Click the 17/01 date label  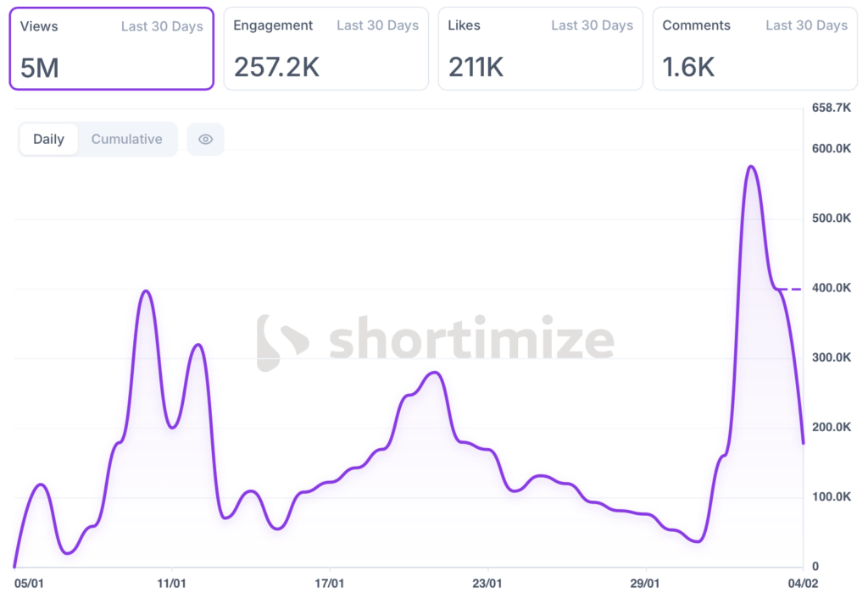[x=329, y=584]
